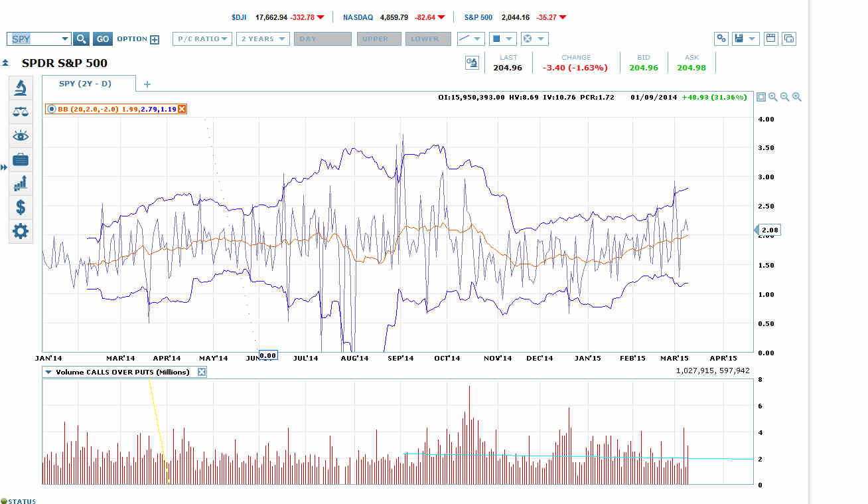Screen dimensions: 868x504
Task: Open the save floppy disk dropdown
Action: coord(746,39)
